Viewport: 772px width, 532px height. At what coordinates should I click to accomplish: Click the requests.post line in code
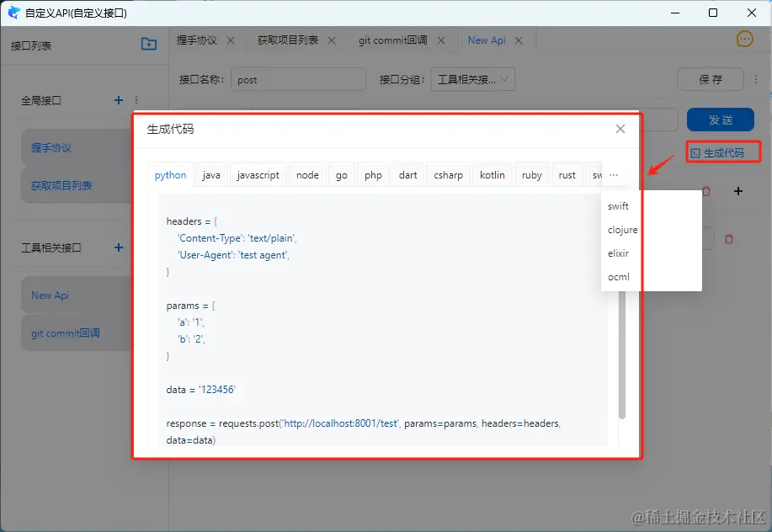pos(364,423)
